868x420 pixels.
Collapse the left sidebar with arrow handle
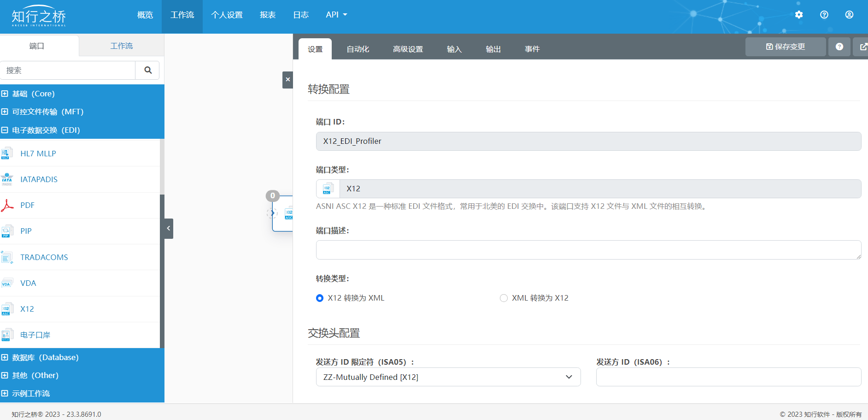pos(169,228)
